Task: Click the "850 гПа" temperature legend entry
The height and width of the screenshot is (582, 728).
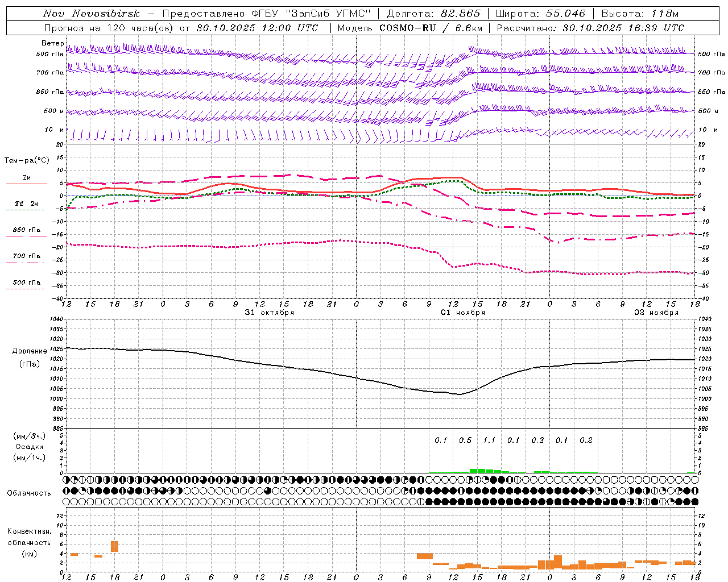Action: [x=27, y=230]
